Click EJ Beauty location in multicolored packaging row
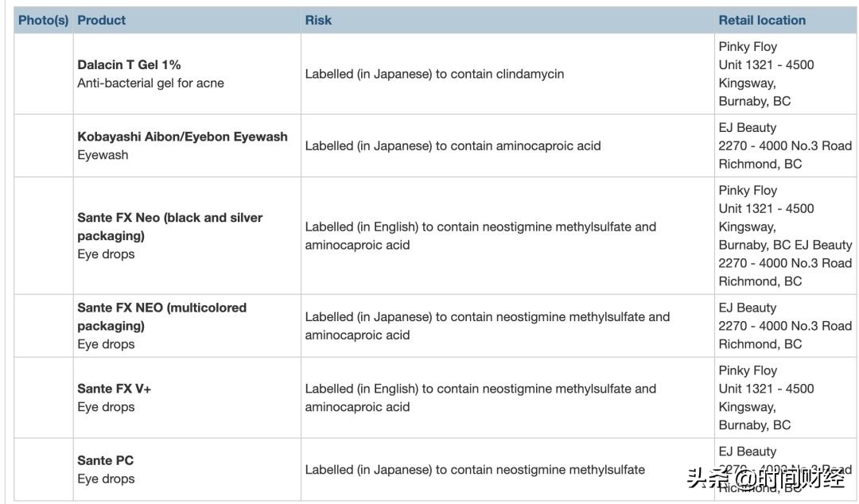Image resolution: width=859 pixels, height=504 pixels. [747, 308]
